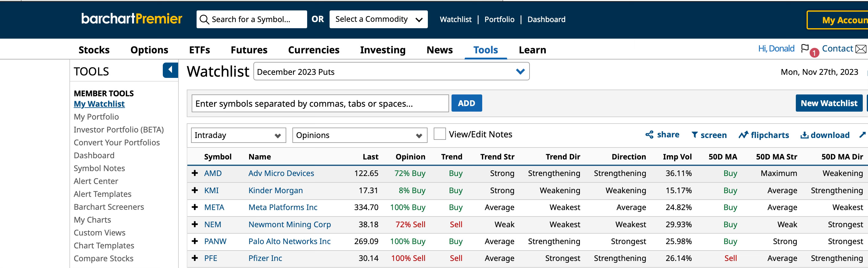This screenshot has width=868, height=268.
Task: Open Convert Your Portfolios
Action: click(117, 142)
